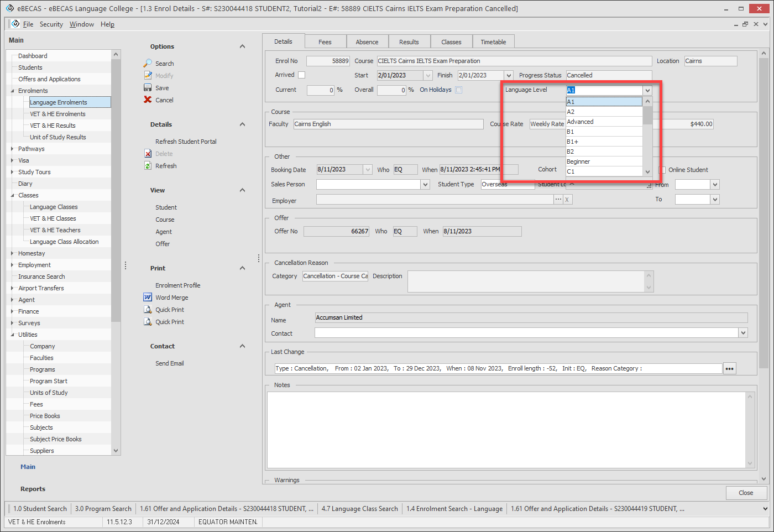Open the Security menu

[x=51, y=24]
